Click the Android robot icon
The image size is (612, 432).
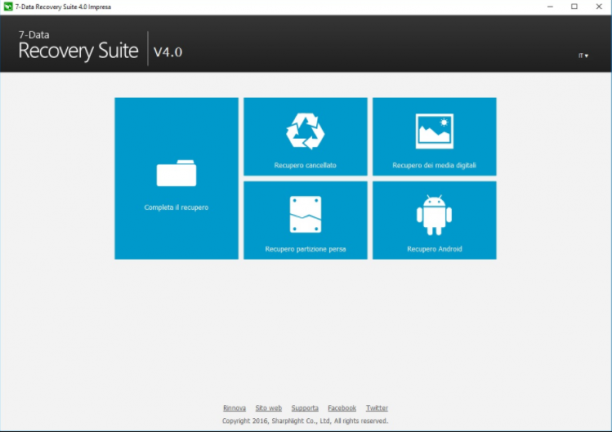(434, 215)
